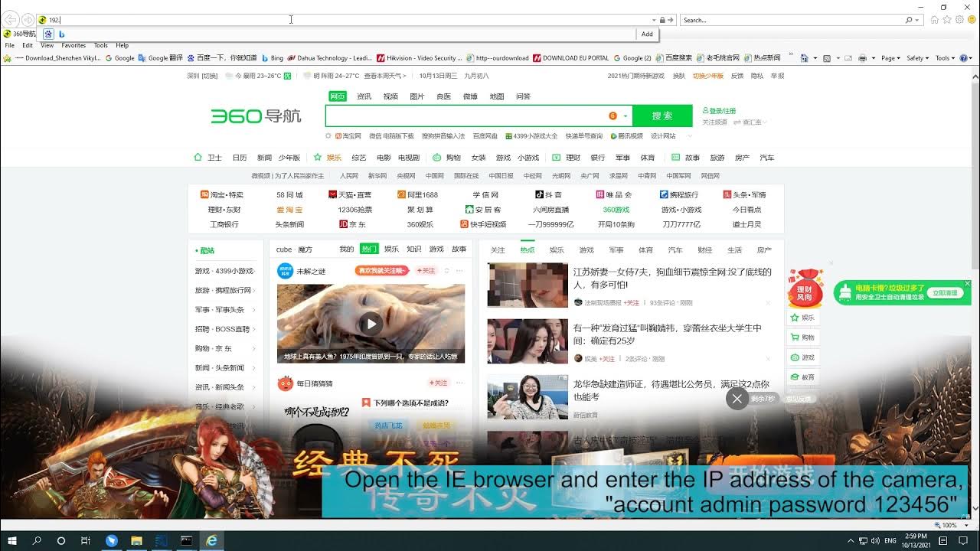Image resolution: width=980 pixels, height=551 pixels.
Task: Open the IE Home icon
Action: [x=935, y=20]
